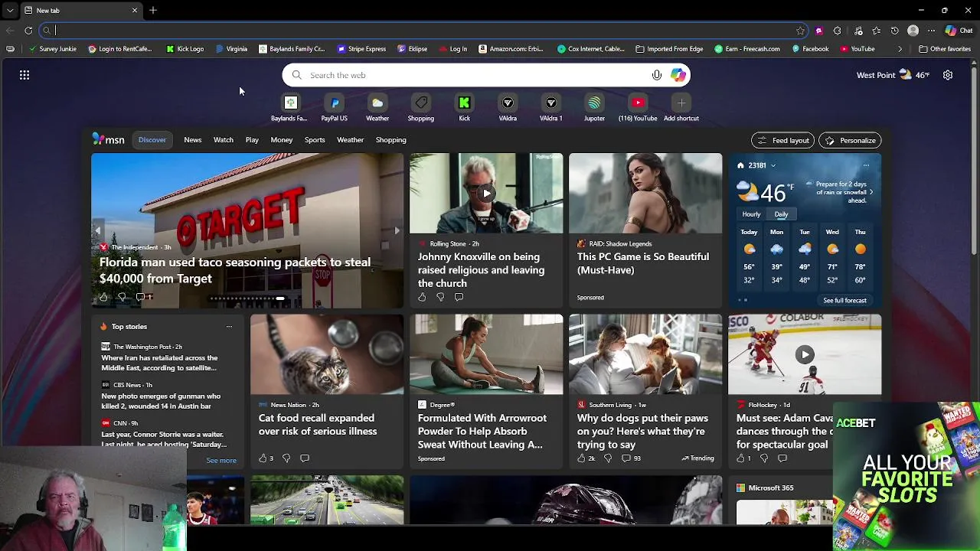Click the microphone voice search icon

point(656,75)
